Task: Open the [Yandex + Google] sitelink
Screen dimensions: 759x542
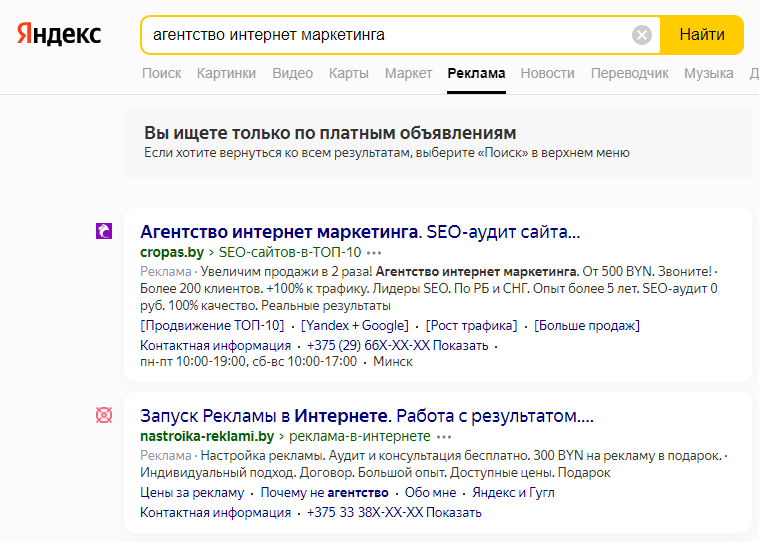Action: (x=355, y=326)
